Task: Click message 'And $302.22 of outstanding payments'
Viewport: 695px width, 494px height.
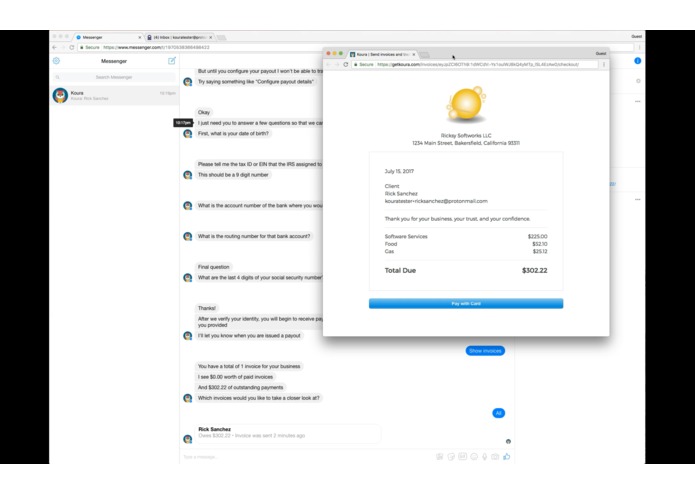Action: (x=240, y=388)
